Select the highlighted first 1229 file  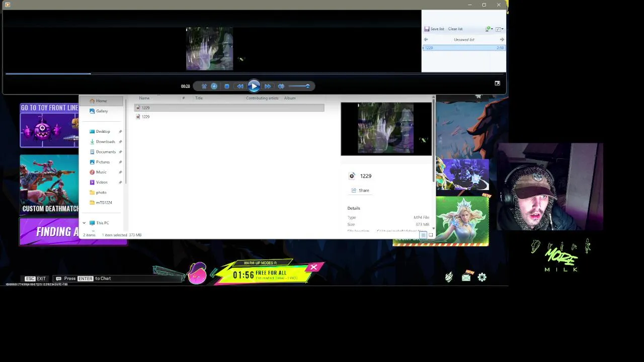[x=229, y=108]
